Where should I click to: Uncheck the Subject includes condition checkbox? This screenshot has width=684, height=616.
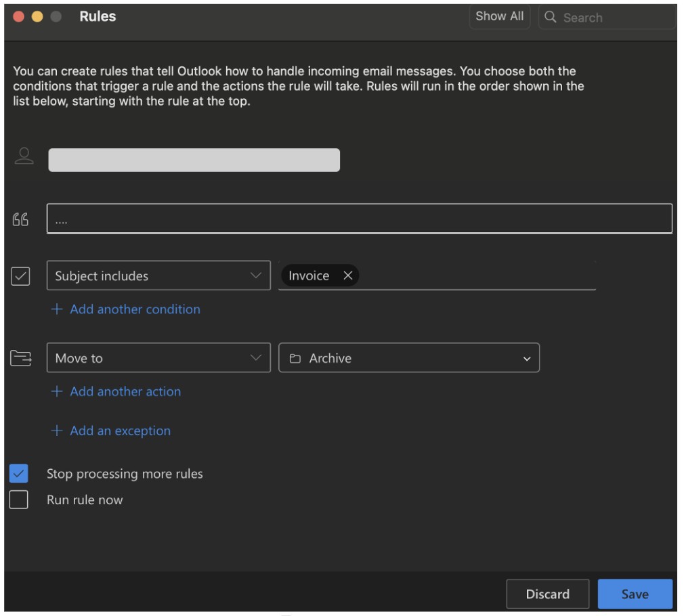click(21, 276)
